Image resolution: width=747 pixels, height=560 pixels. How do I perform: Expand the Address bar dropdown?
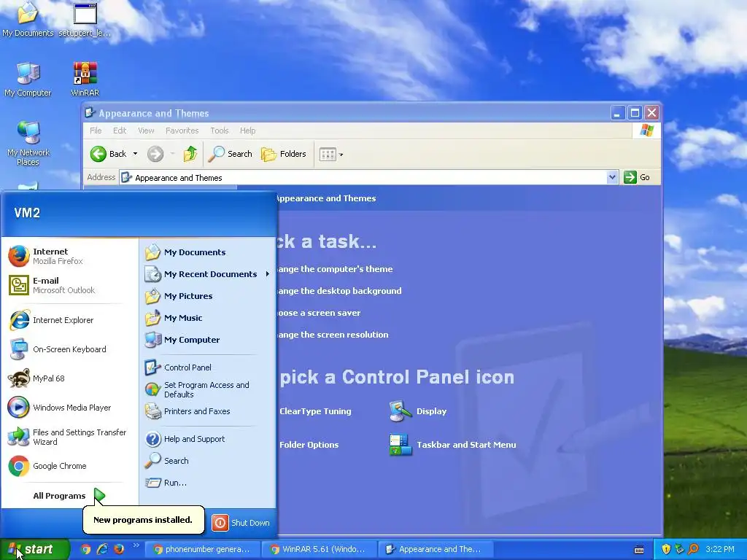pos(612,177)
